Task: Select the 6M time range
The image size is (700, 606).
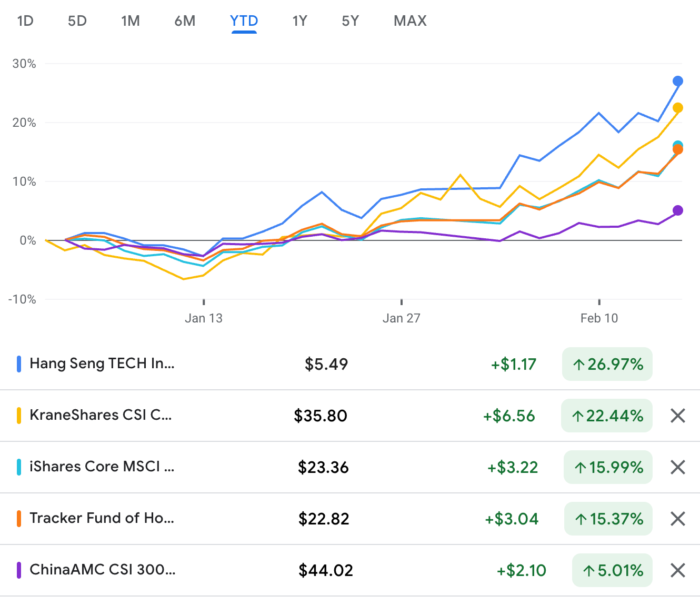Action: (185, 21)
